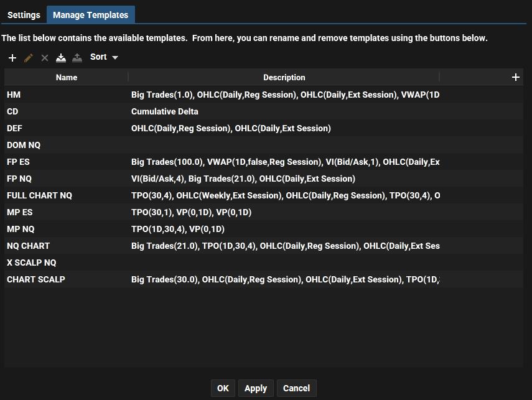Switch to the Settings tab
This screenshot has height=400, width=532.
click(24, 15)
